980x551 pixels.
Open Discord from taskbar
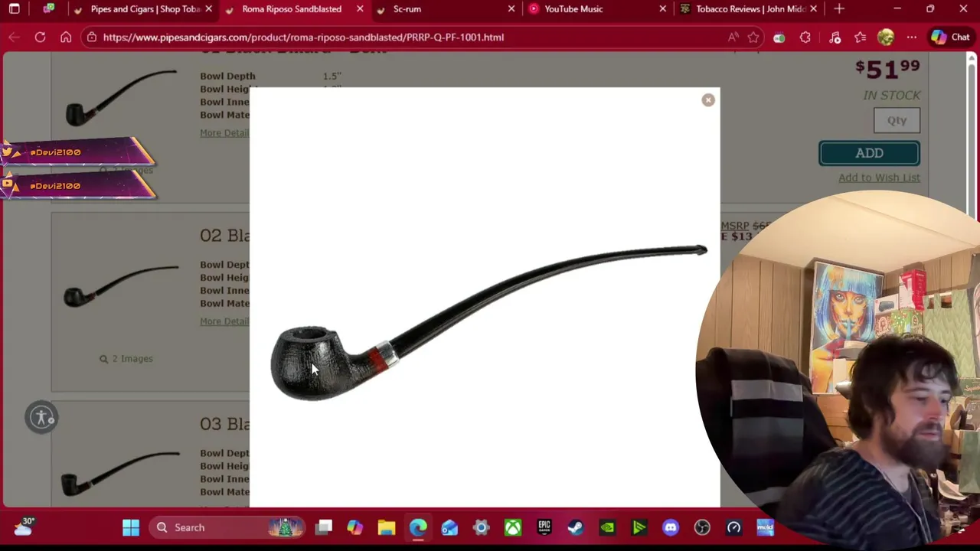pos(671,527)
